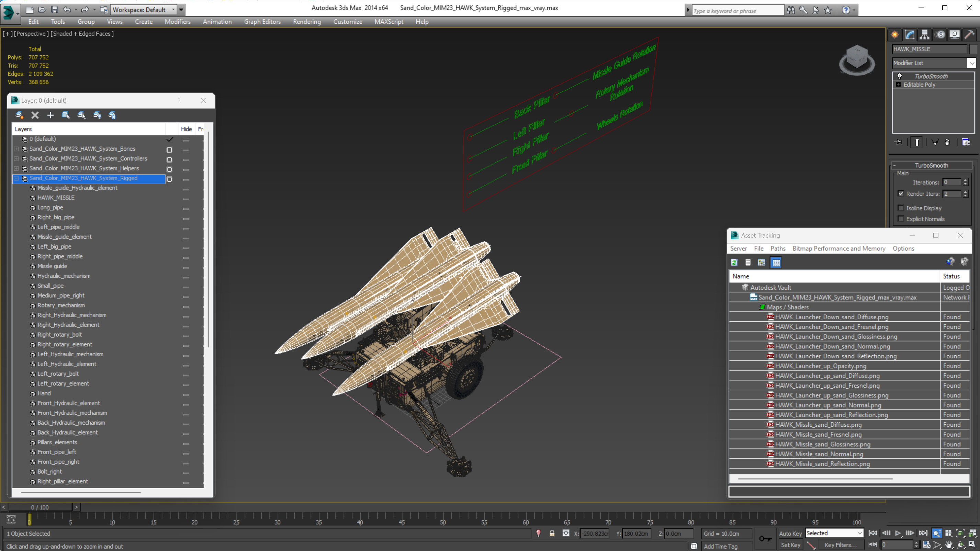This screenshot has width=980, height=551.
Task: Open the Modifier List dropdown
Action: 972,63
